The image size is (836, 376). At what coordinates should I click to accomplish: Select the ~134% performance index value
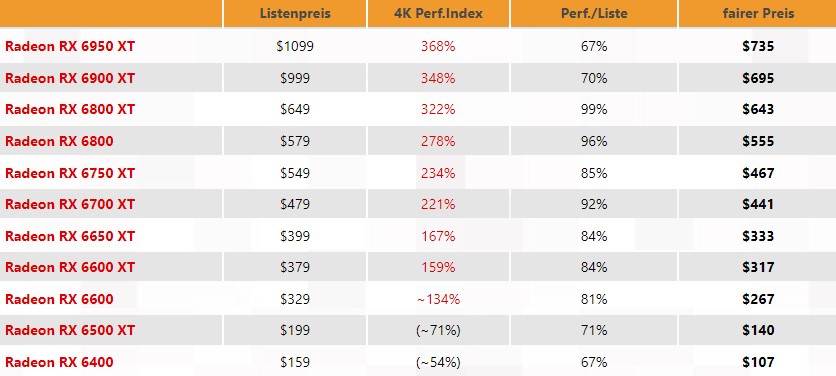[x=438, y=299]
